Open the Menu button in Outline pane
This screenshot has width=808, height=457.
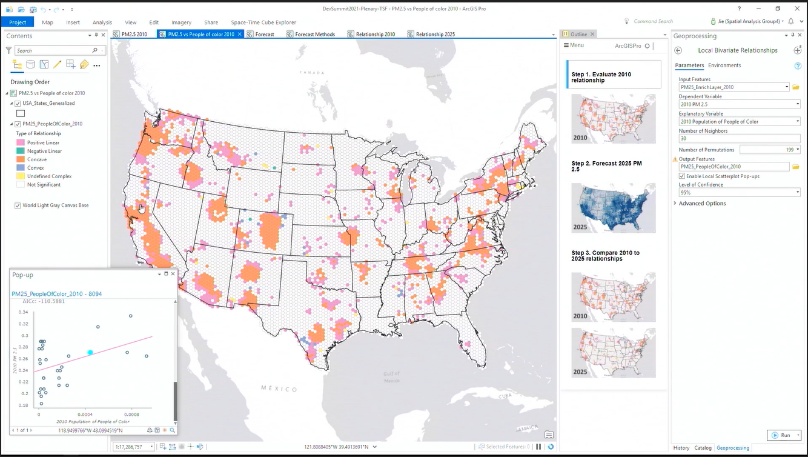(x=574, y=45)
